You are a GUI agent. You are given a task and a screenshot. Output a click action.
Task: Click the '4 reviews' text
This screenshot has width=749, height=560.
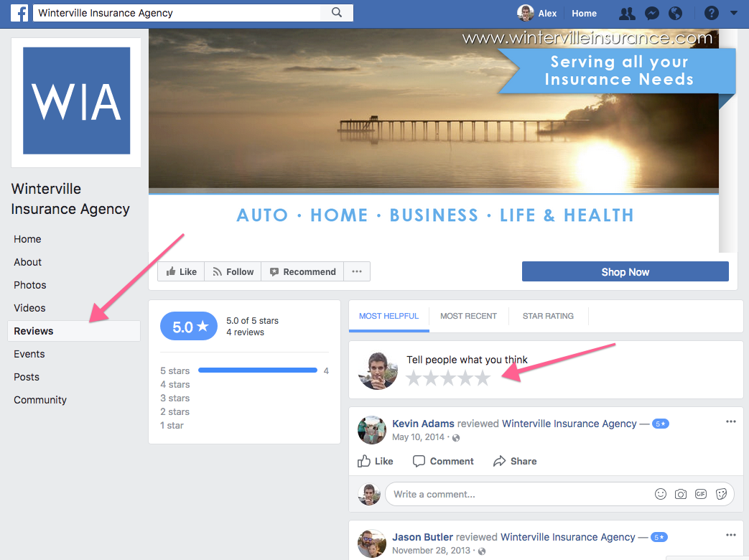coord(245,332)
